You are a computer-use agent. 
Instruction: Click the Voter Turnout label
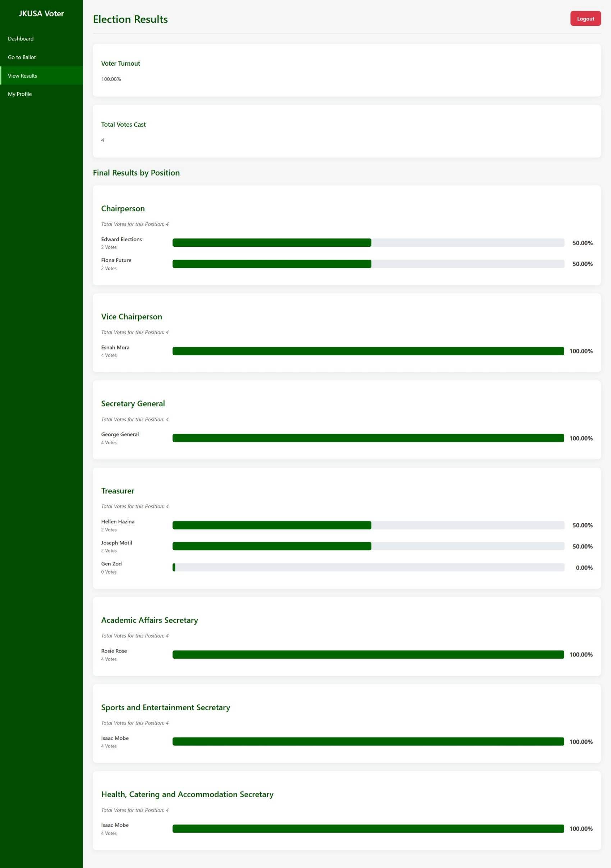120,64
